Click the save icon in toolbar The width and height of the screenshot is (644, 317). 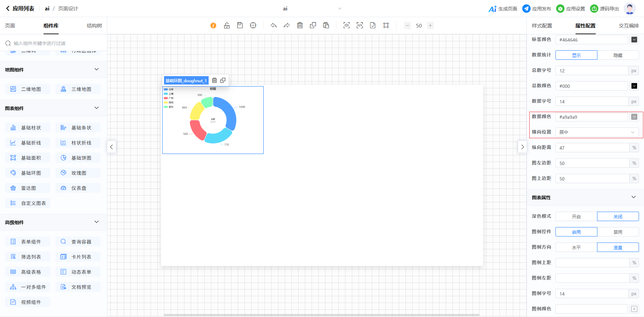click(240, 25)
